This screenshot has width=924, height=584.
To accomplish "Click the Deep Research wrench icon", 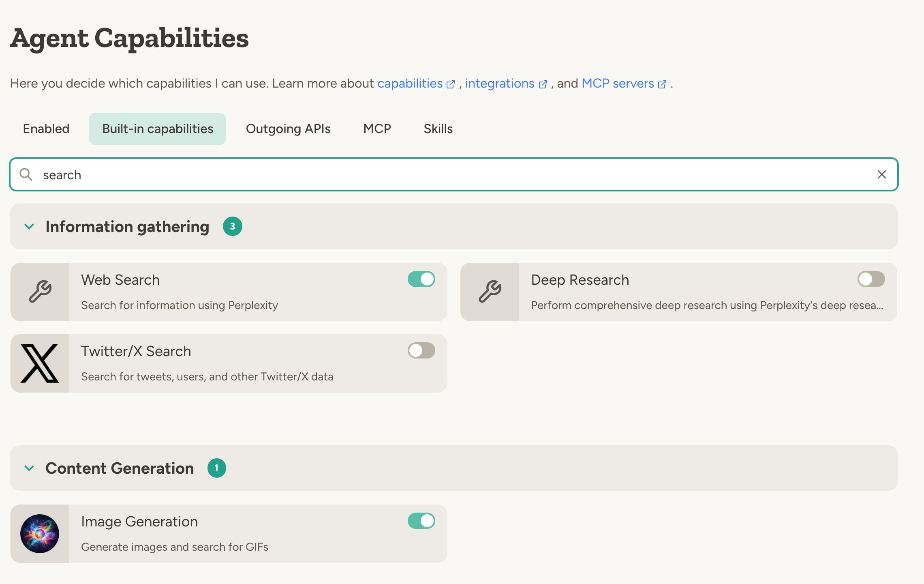I will (490, 292).
